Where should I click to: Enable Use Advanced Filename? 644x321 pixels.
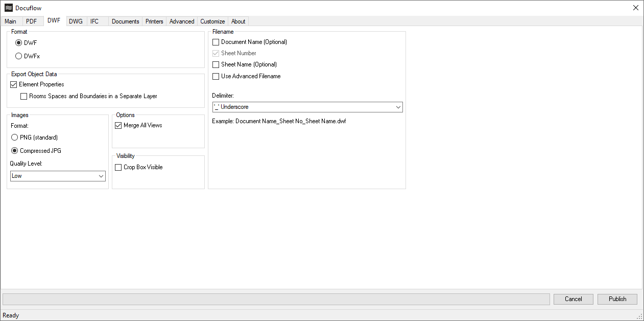pyautogui.click(x=216, y=76)
